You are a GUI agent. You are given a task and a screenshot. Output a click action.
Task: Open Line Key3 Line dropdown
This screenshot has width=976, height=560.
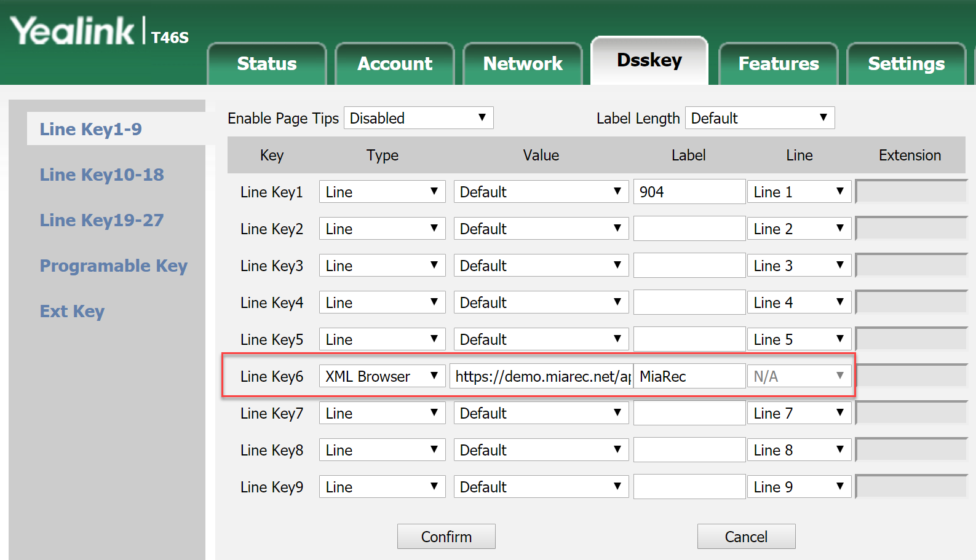799,266
